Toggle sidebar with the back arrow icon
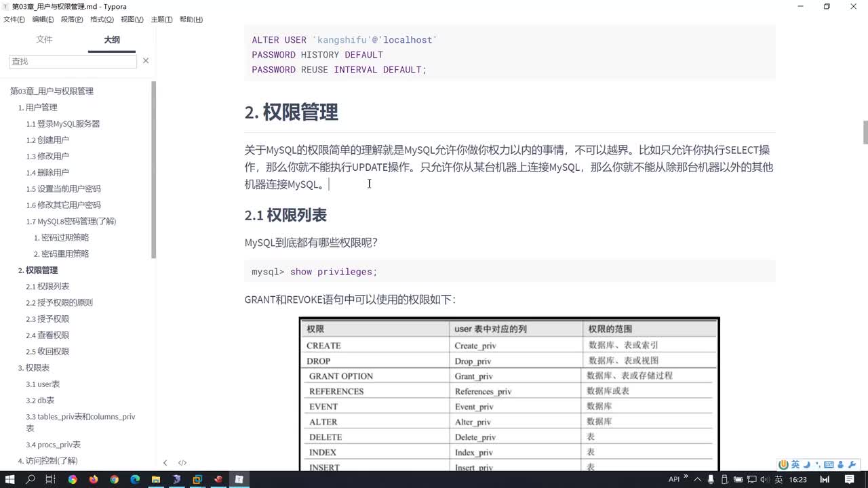This screenshot has height=488, width=868. [x=165, y=463]
